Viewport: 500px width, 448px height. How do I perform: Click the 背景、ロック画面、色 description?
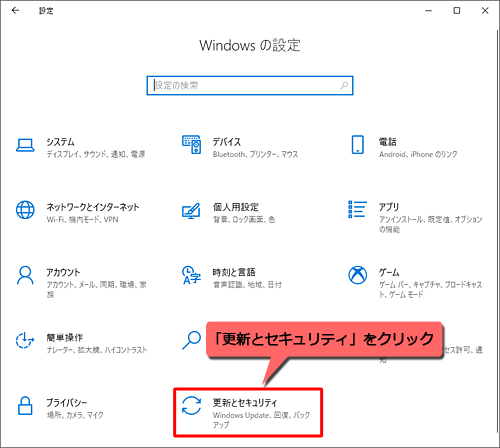[244, 220]
